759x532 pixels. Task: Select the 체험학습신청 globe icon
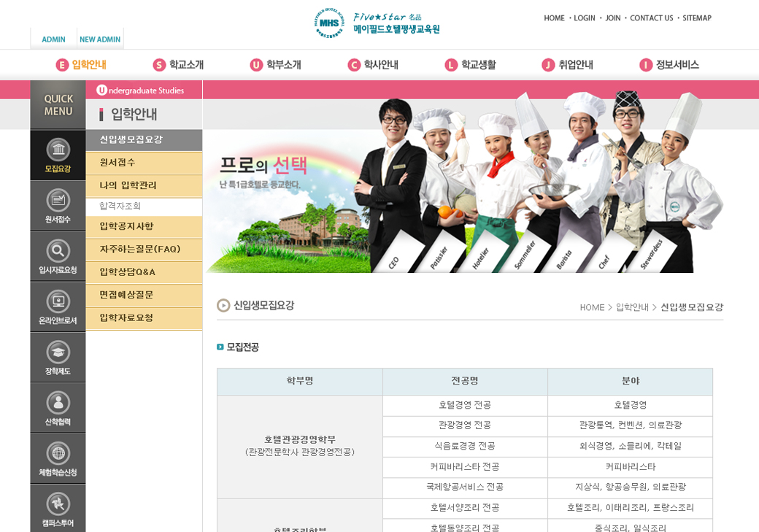tap(58, 453)
